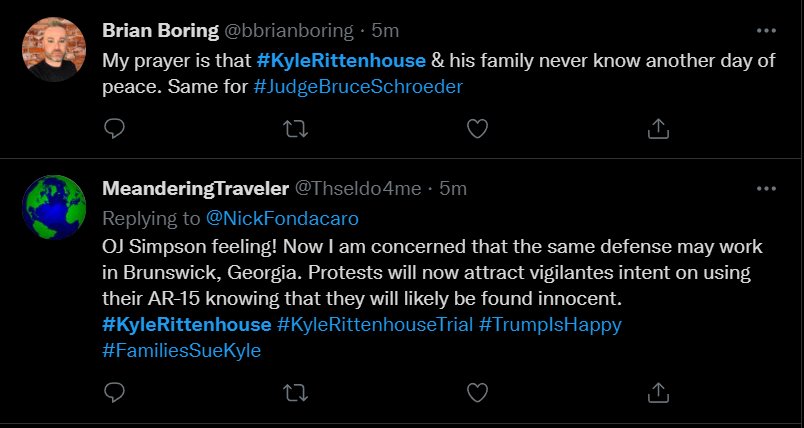Reply to Brian Boring's tweet
Screen dimensions: 804x428
click(115, 128)
